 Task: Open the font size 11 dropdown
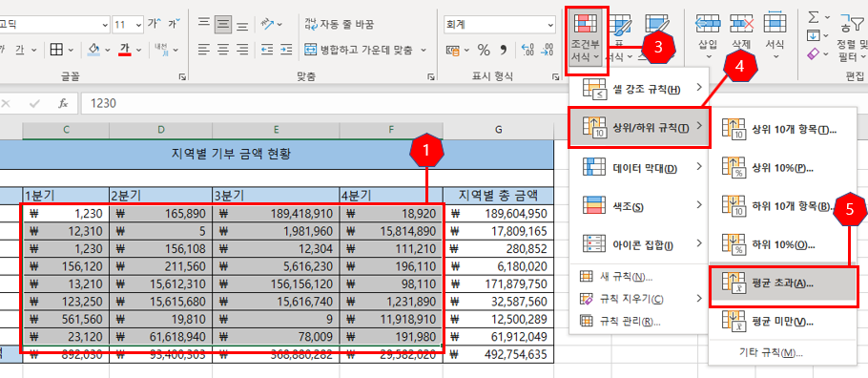(x=138, y=25)
